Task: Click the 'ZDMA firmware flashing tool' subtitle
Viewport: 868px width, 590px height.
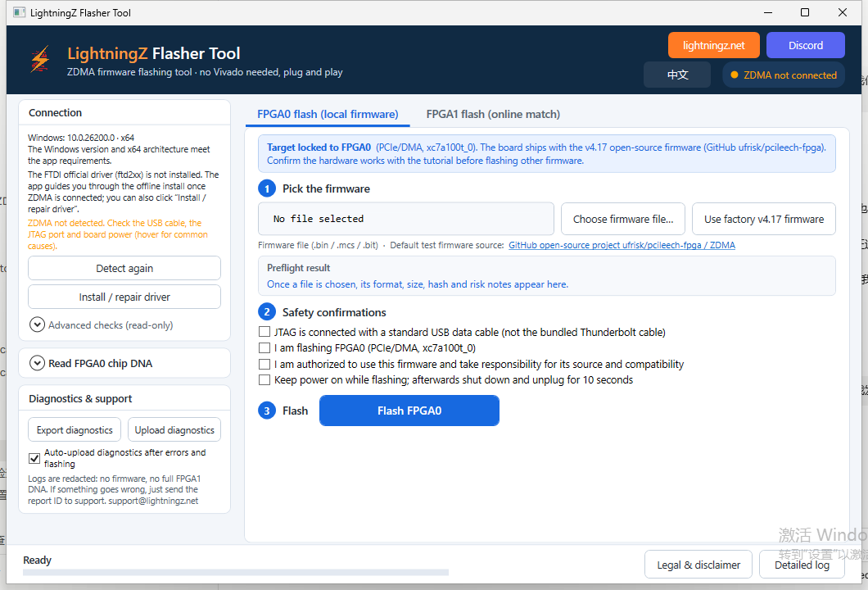Action: click(205, 72)
